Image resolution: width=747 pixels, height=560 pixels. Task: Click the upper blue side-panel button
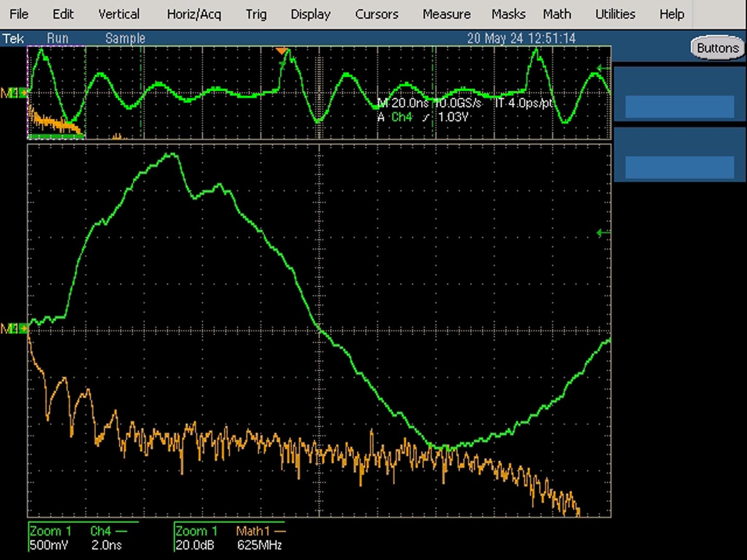point(680,107)
